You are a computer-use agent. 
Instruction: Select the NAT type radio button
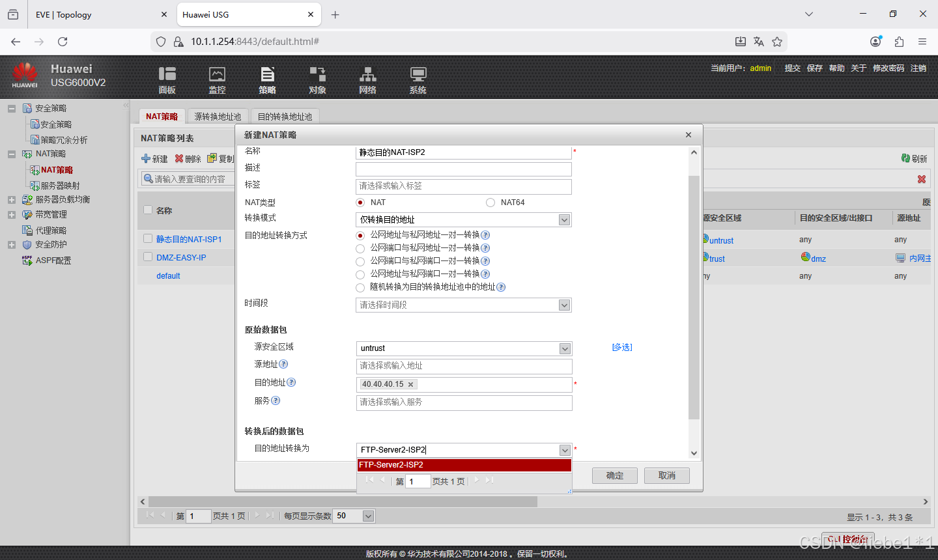[x=360, y=203]
